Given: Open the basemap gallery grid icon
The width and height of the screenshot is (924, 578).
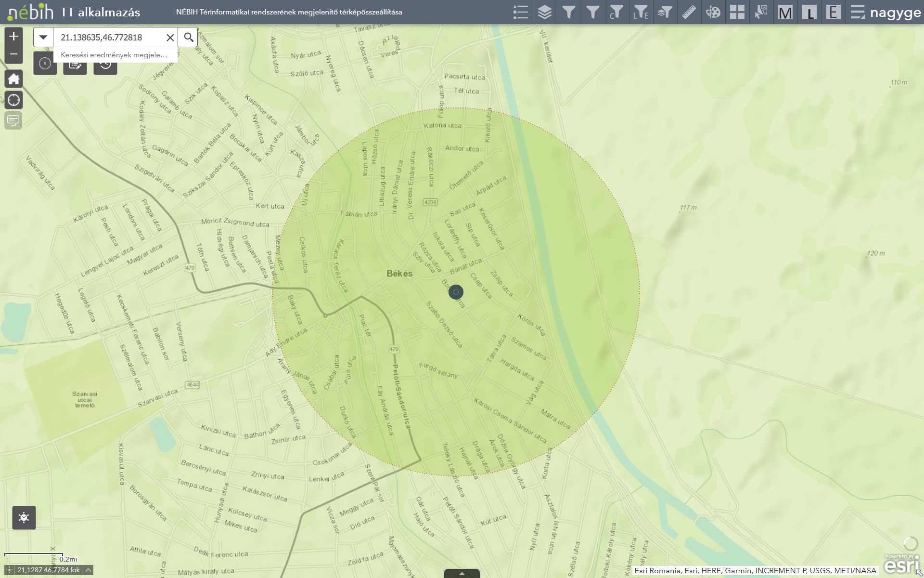Looking at the screenshot, I should coord(737,12).
